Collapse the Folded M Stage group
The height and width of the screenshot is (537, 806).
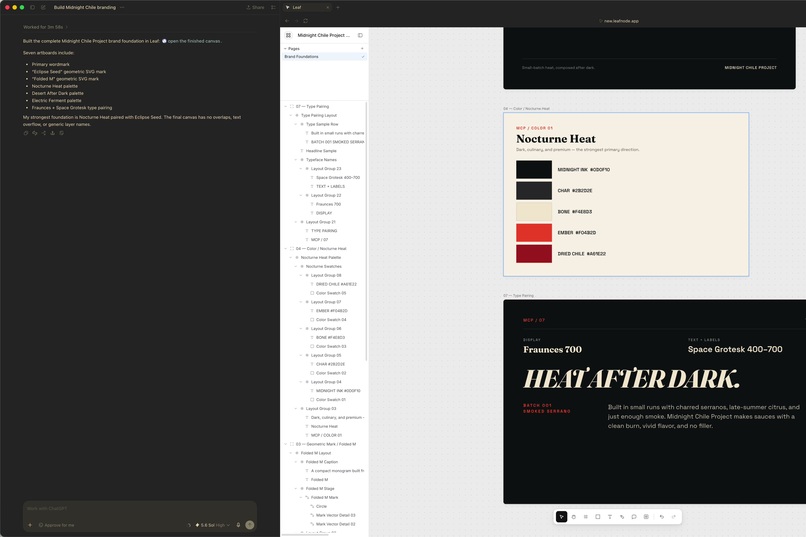[x=296, y=489]
